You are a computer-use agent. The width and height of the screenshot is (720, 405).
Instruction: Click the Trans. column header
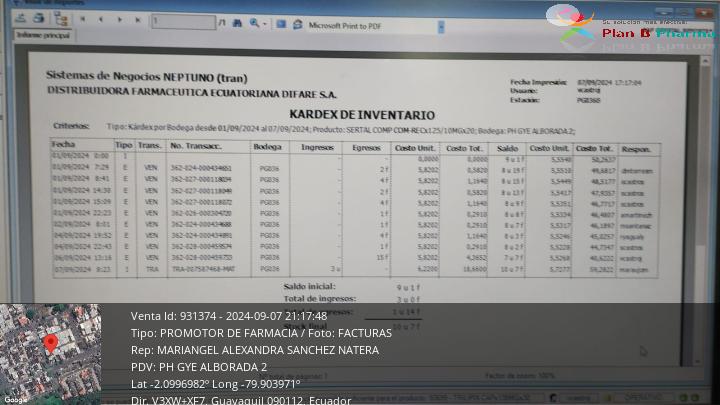[x=150, y=146]
